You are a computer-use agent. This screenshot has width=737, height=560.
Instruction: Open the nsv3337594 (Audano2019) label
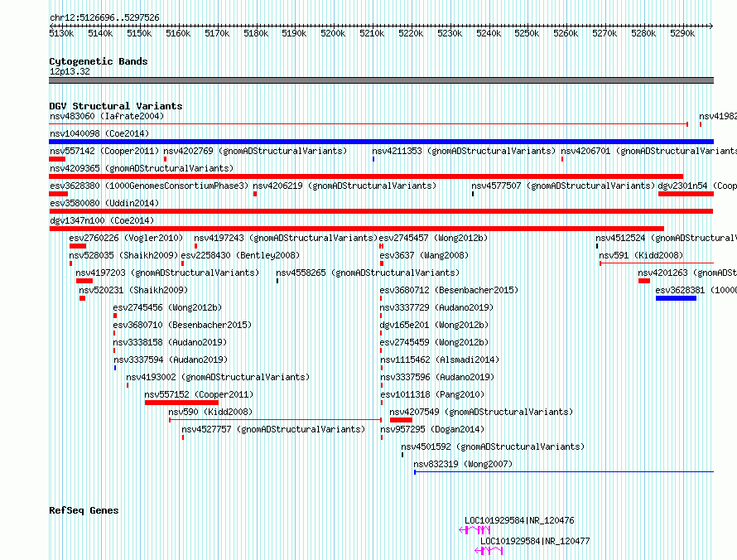pyautogui.click(x=171, y=360)
